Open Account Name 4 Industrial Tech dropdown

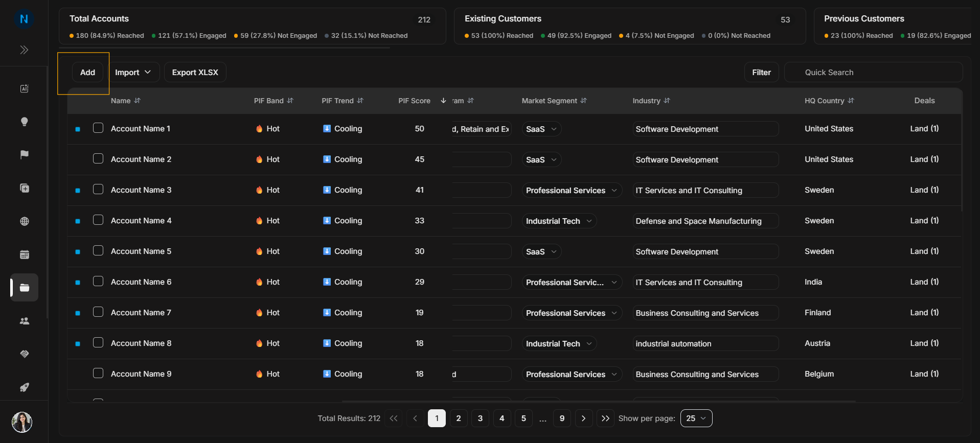559,221
